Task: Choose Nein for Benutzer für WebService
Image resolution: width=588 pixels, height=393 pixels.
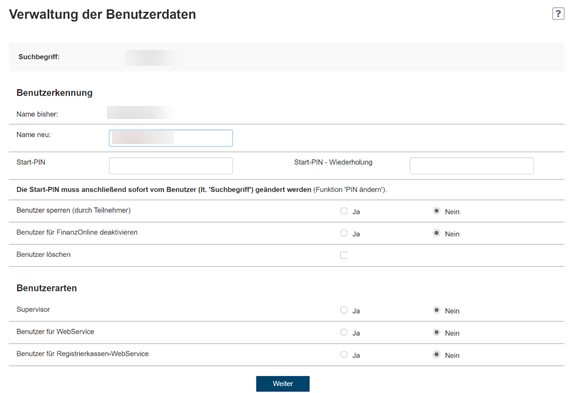Action: point(436,332)
